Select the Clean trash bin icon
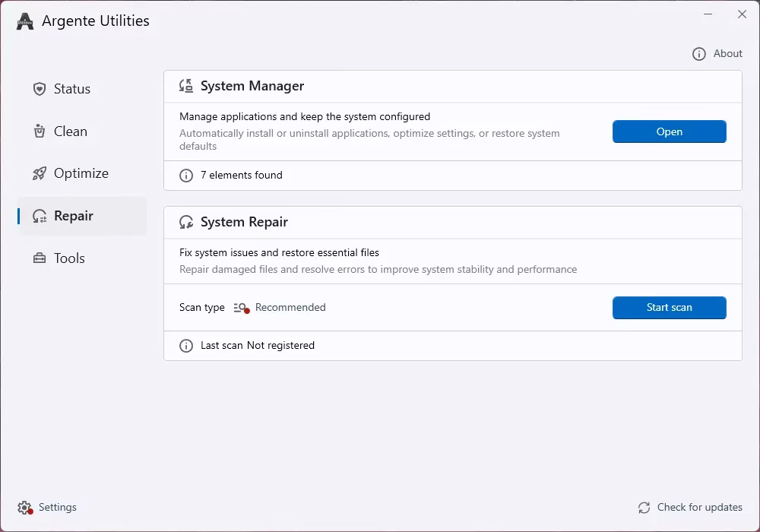 click(x=39, y=131)
